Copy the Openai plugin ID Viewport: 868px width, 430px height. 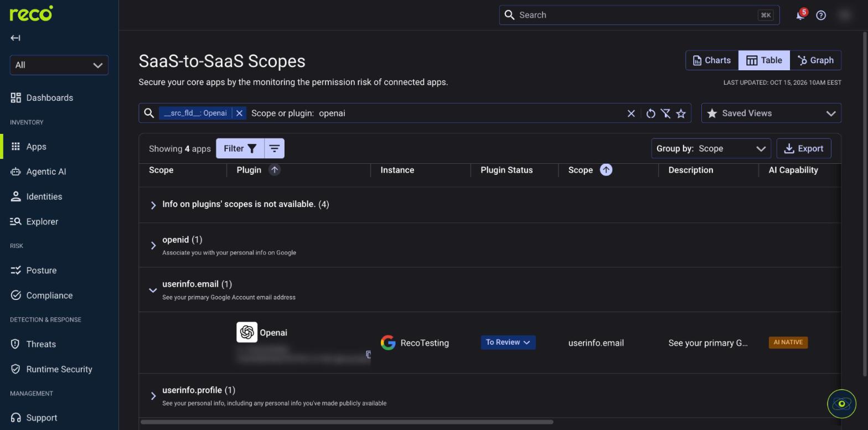pos(368,354)
